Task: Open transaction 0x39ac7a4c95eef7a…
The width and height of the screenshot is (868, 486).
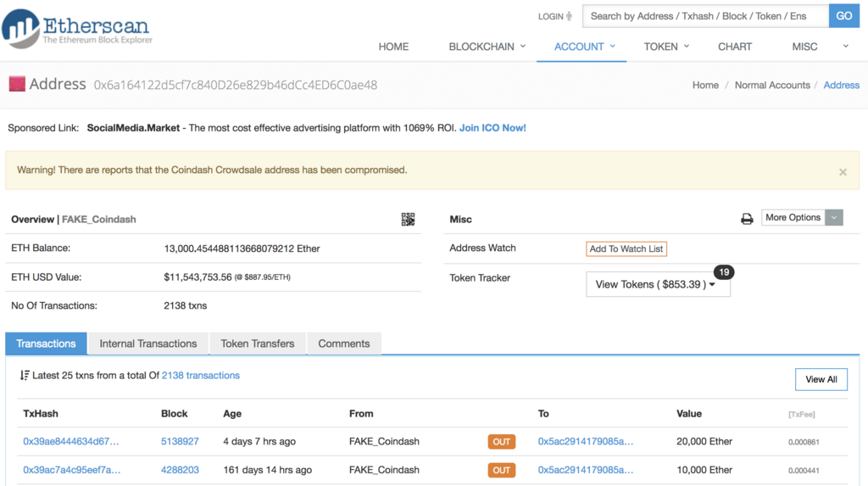Action: 71,470
